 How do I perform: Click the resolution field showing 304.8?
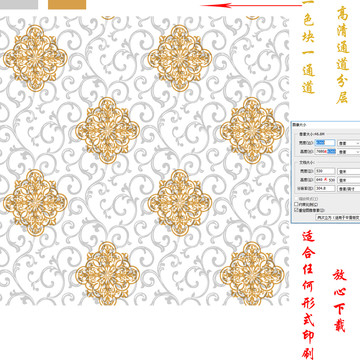coord(325,188)
